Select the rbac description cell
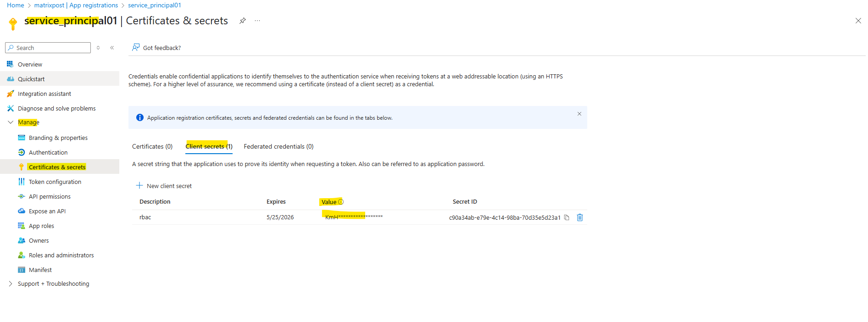This screenshot has height=322, width=868. click(145, 217)
